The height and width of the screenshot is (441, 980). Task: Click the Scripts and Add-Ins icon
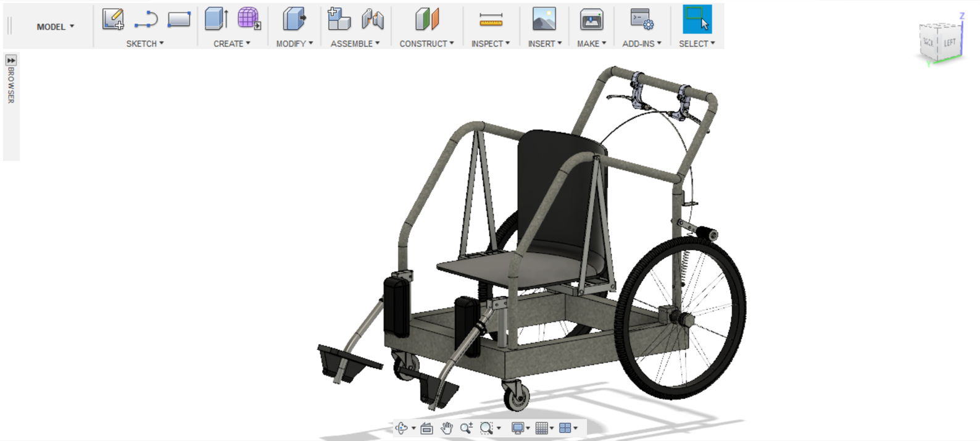click(642, 19)
